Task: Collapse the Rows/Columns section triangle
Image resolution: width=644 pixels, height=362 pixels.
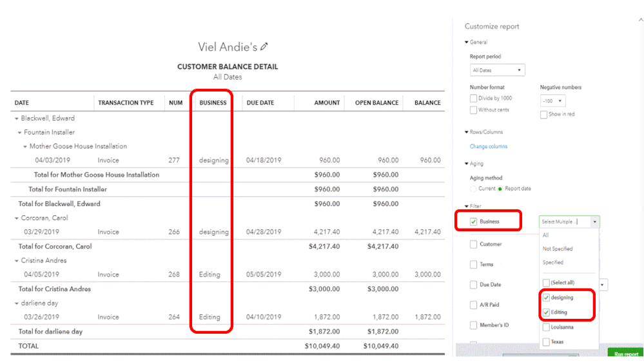Action: click(467, 132)
